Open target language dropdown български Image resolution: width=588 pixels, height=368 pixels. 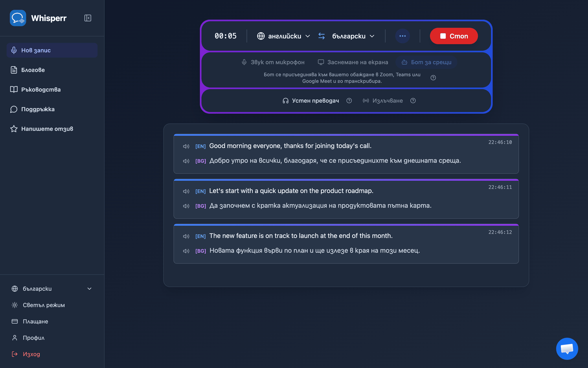coord(353,36)
